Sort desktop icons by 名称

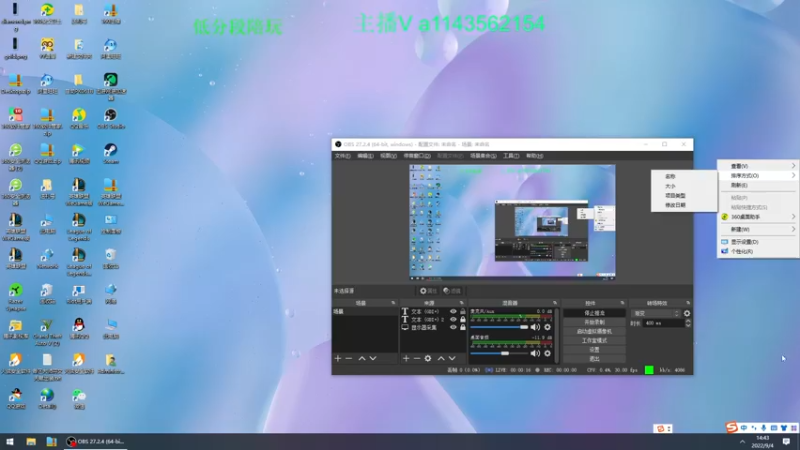pos(684,176)
